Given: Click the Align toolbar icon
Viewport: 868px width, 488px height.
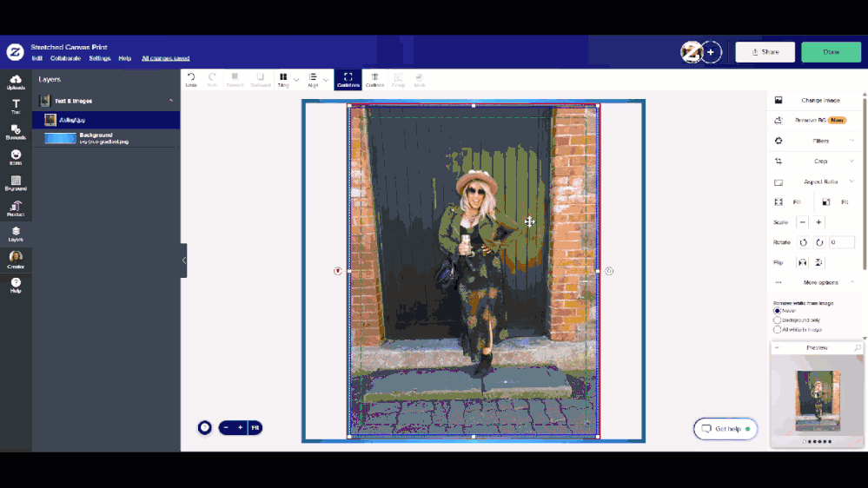Looking at the screenshot, I should [313, 80].
